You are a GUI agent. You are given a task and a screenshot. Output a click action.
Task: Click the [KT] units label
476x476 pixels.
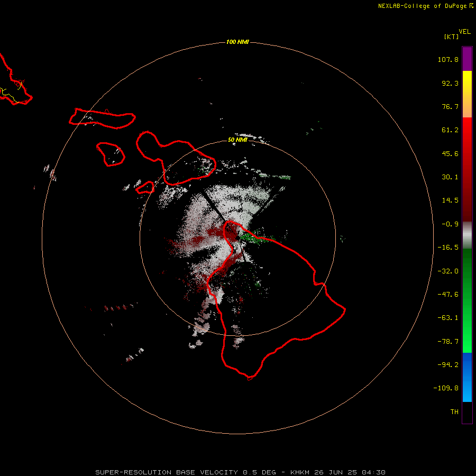[451, 36]
